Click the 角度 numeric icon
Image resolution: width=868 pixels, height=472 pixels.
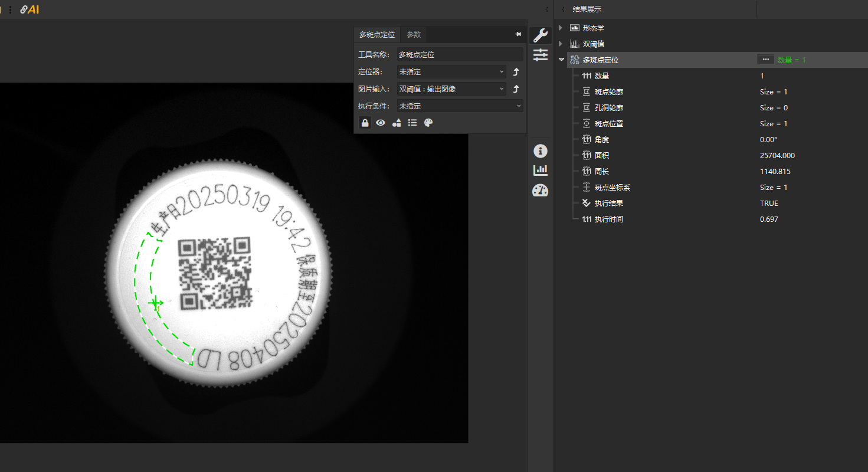[x=587, y=139]
